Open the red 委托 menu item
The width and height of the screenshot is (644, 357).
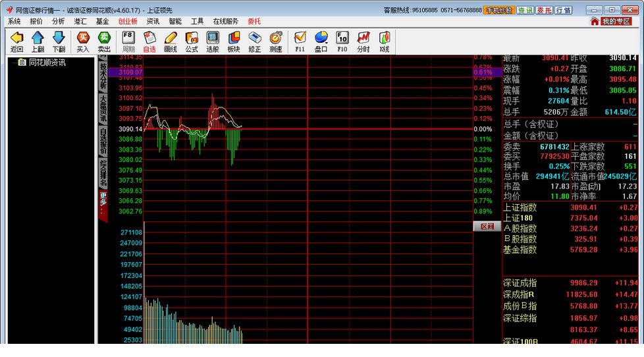(254, 21)
